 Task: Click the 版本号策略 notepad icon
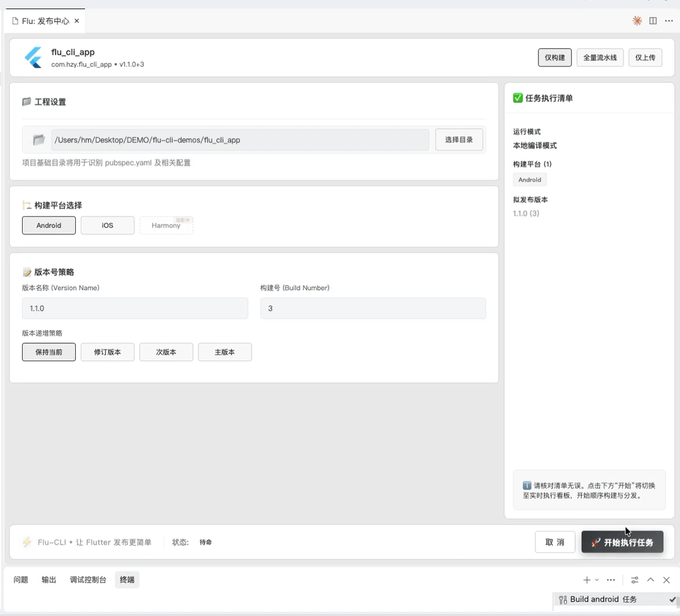click(27, 272)
